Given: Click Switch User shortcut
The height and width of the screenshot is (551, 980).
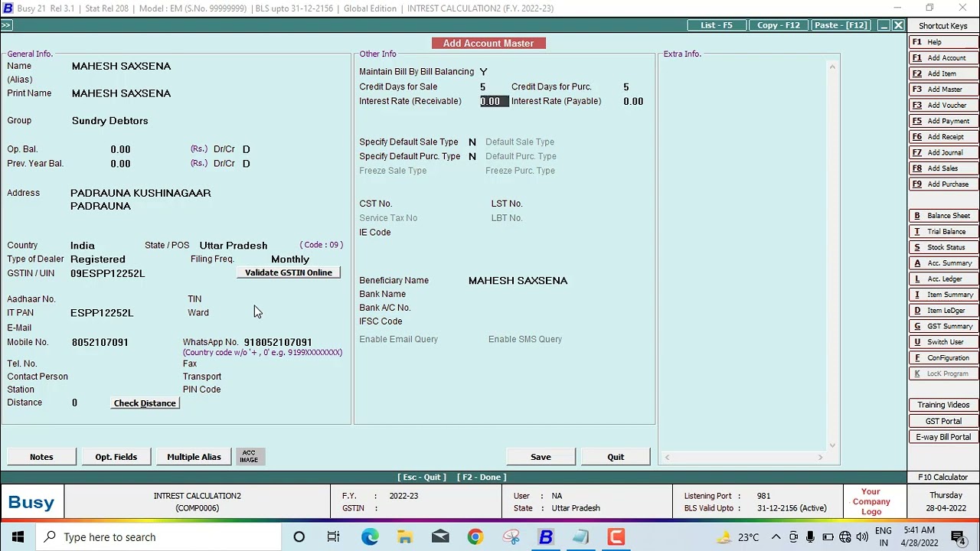Looking at the screenshot, I should click(943, 342).
